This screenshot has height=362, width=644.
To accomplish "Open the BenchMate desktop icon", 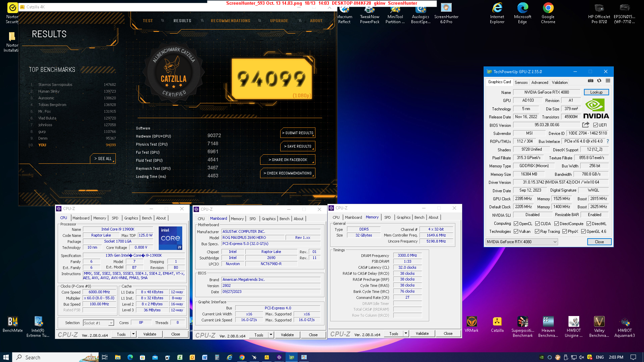I will click(x=13, y=324).
